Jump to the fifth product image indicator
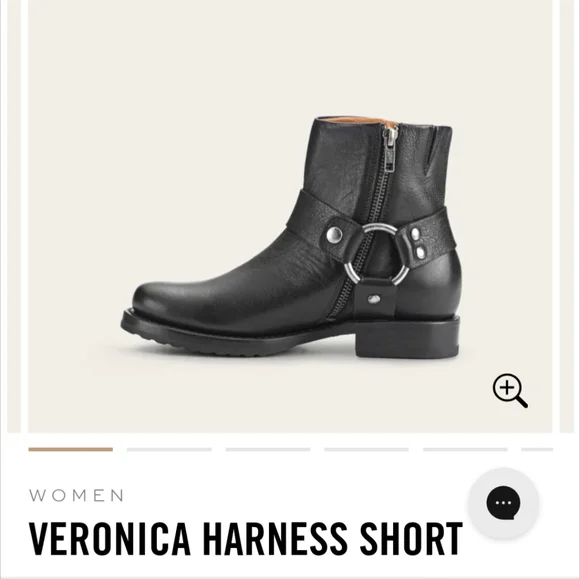The image size is (580, 579). click(x=465, y=450)
